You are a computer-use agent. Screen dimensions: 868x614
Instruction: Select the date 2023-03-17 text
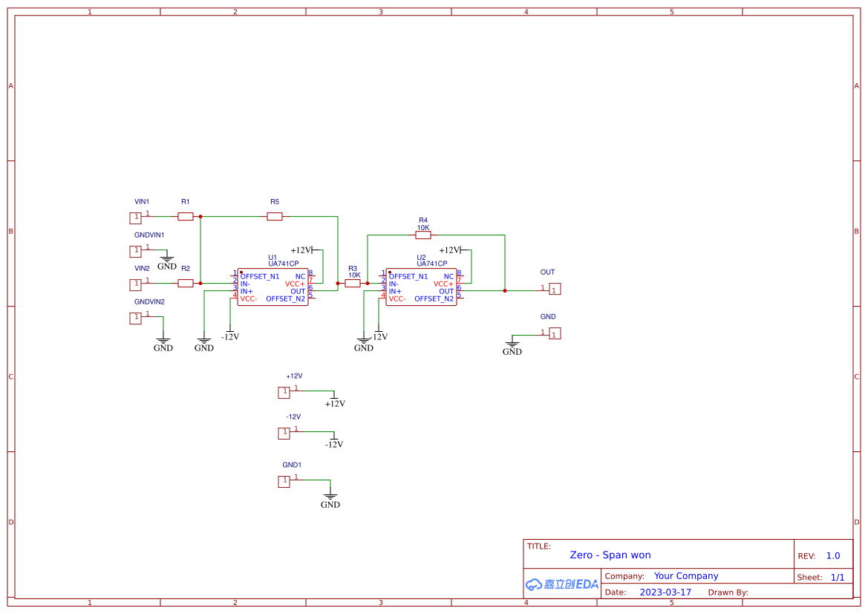click(x=665, y=592)
